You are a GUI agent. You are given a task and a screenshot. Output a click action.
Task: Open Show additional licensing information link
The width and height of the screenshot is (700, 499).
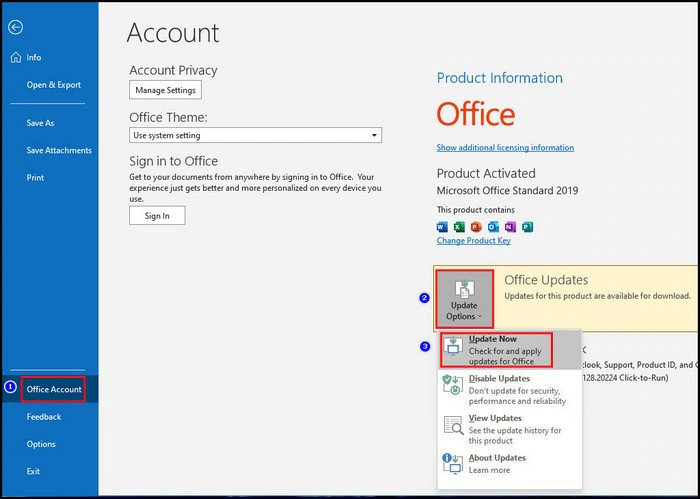click(x=505, y=148)
